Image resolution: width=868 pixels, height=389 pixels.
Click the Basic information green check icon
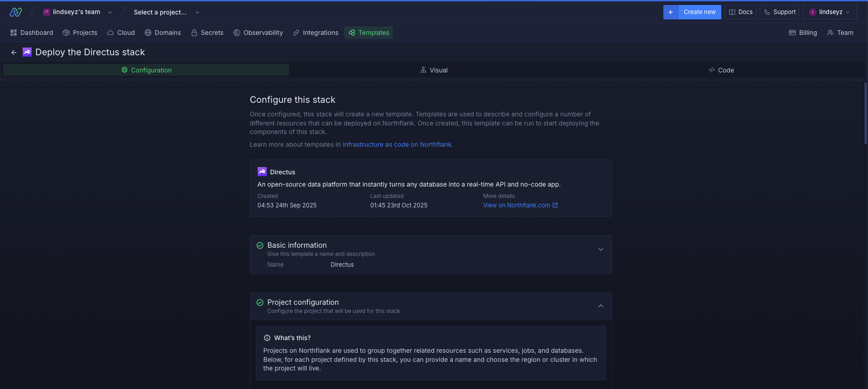(260, 245)
